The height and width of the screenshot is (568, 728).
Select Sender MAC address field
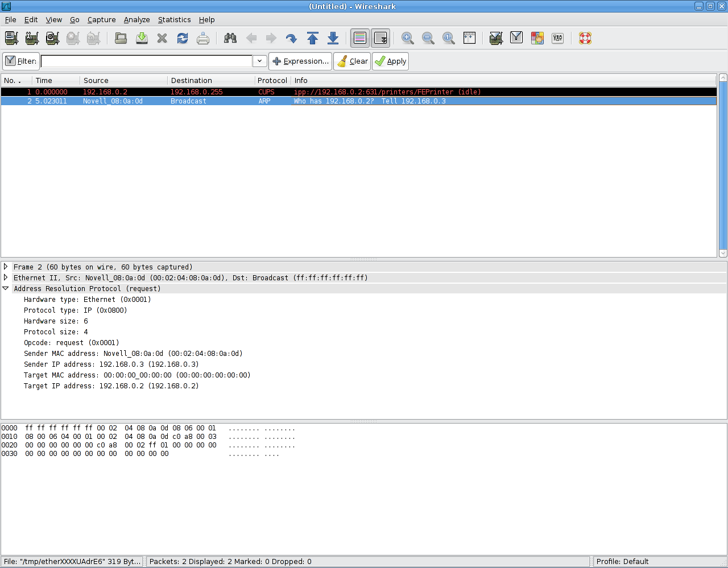pos(133,353)
